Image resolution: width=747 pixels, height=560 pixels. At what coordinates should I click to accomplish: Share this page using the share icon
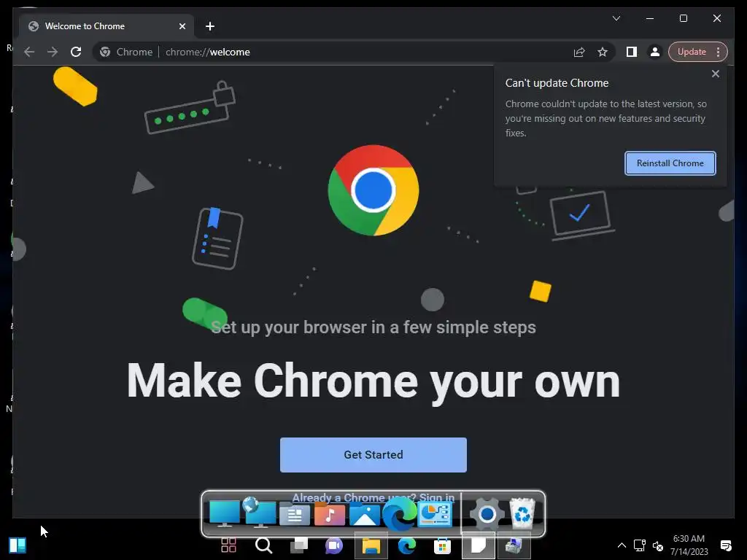click(x=579, y=52)
